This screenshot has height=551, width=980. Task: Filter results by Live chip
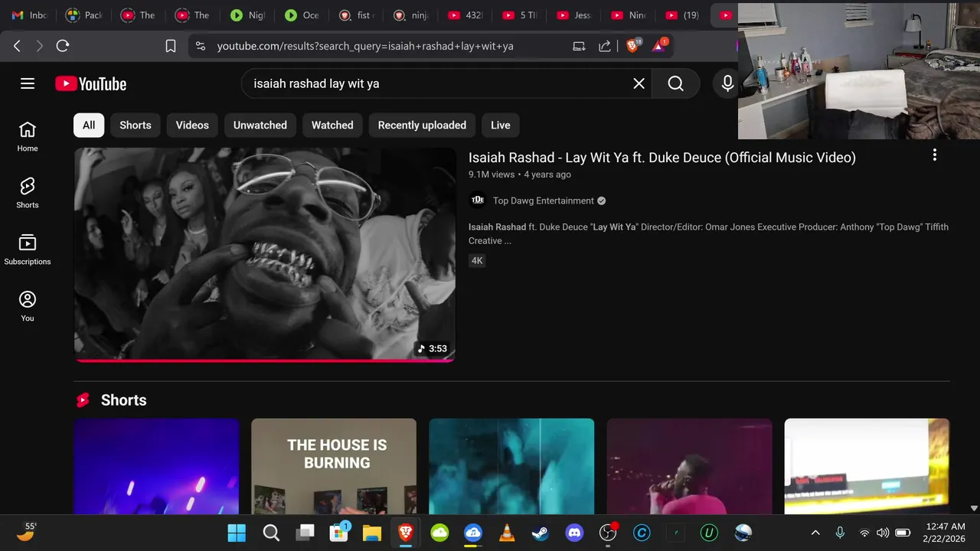click(x=501, y=126)
